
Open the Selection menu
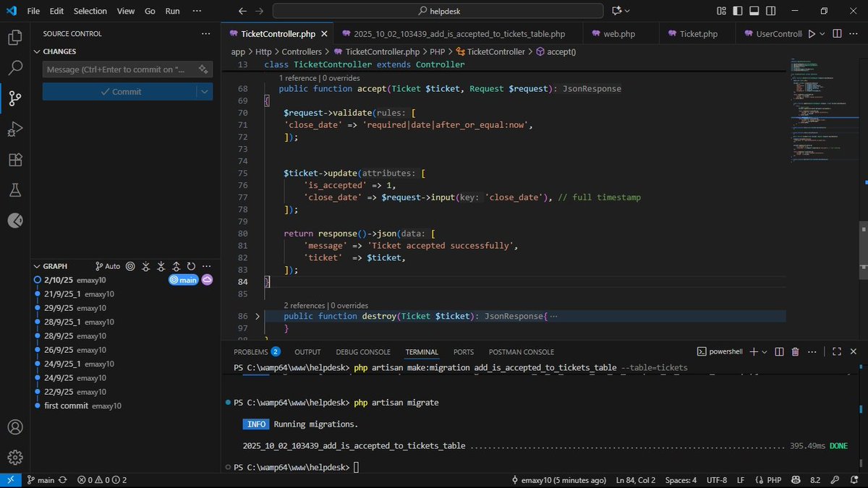[90, 11]
